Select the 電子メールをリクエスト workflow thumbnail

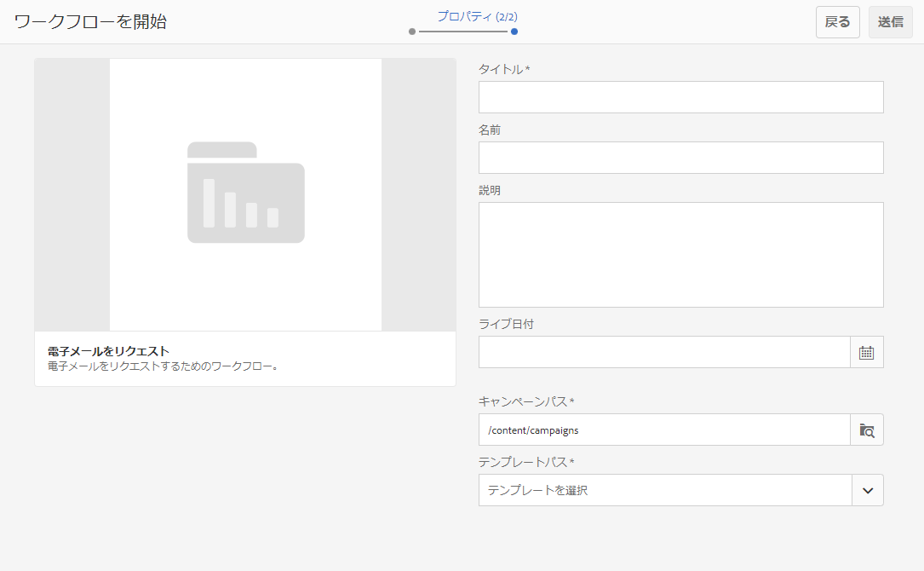[245, 194]
